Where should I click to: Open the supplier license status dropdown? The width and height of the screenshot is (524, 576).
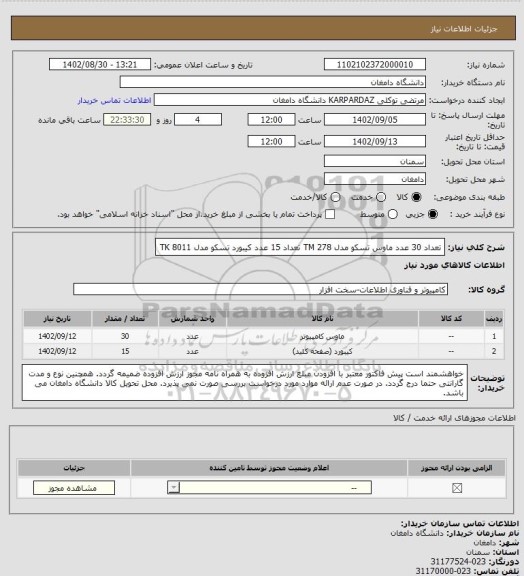[x=269, y=488]
